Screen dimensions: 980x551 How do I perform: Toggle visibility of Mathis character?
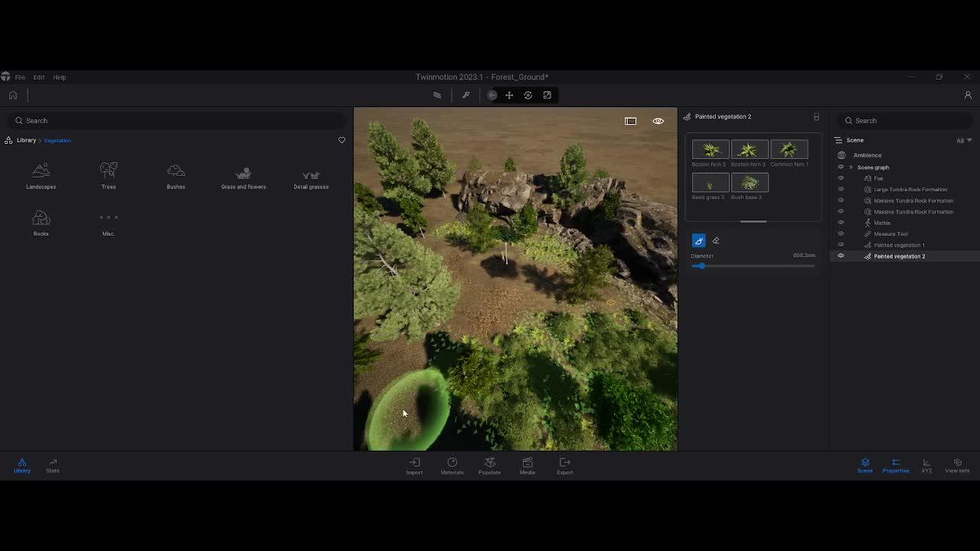point(841,223)
